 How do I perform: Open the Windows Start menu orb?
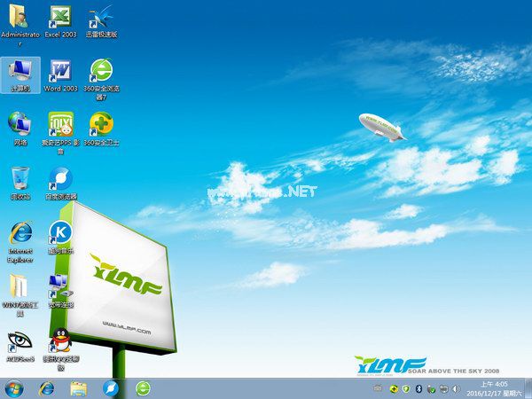point(14,389)
